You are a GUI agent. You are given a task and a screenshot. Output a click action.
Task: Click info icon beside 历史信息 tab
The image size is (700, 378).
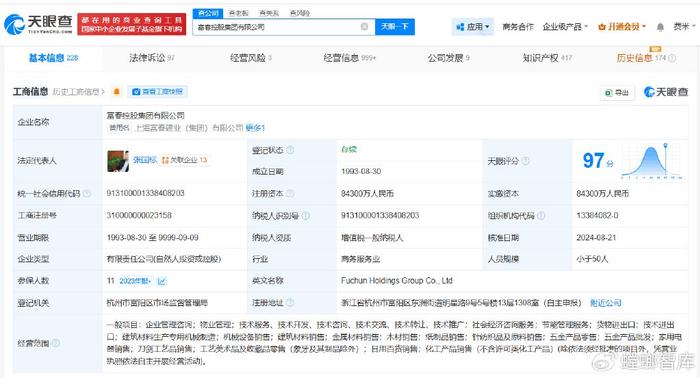672,58
